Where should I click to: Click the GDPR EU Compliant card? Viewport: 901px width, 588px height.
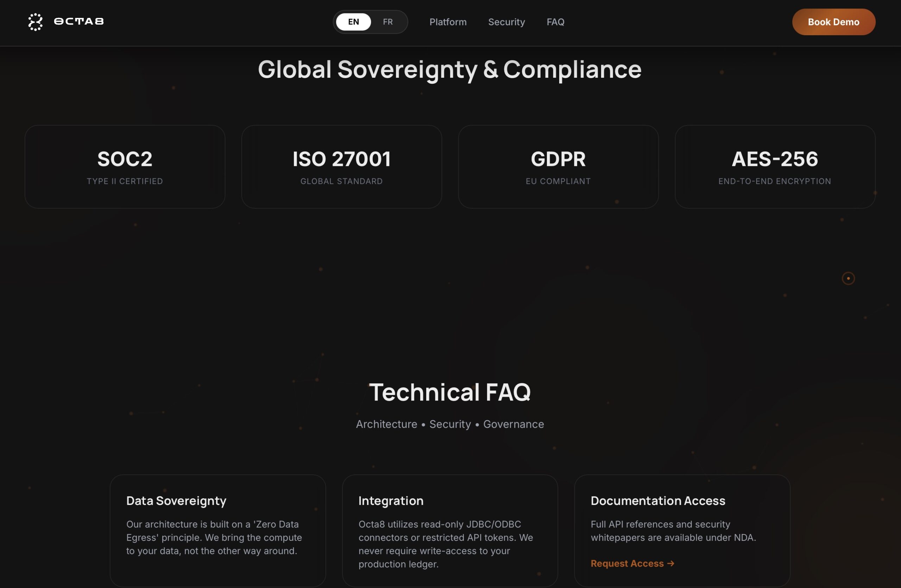point(559,166)
